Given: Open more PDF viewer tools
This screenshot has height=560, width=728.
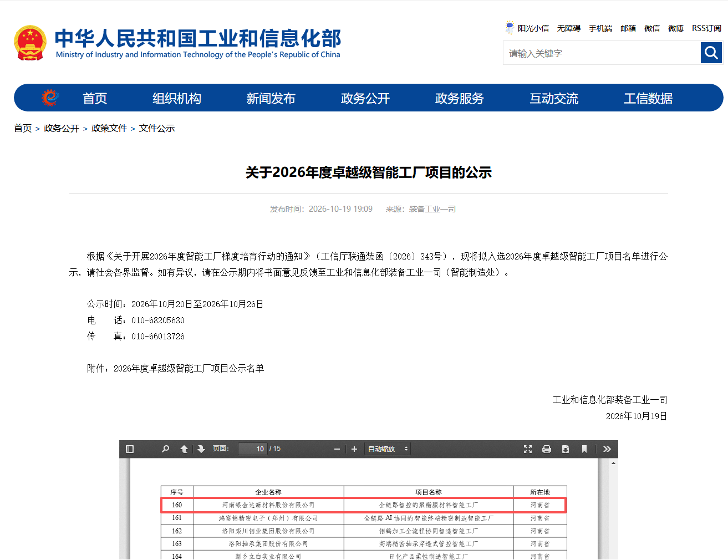Looking at the screenshot, I should (x=607, y=449).
